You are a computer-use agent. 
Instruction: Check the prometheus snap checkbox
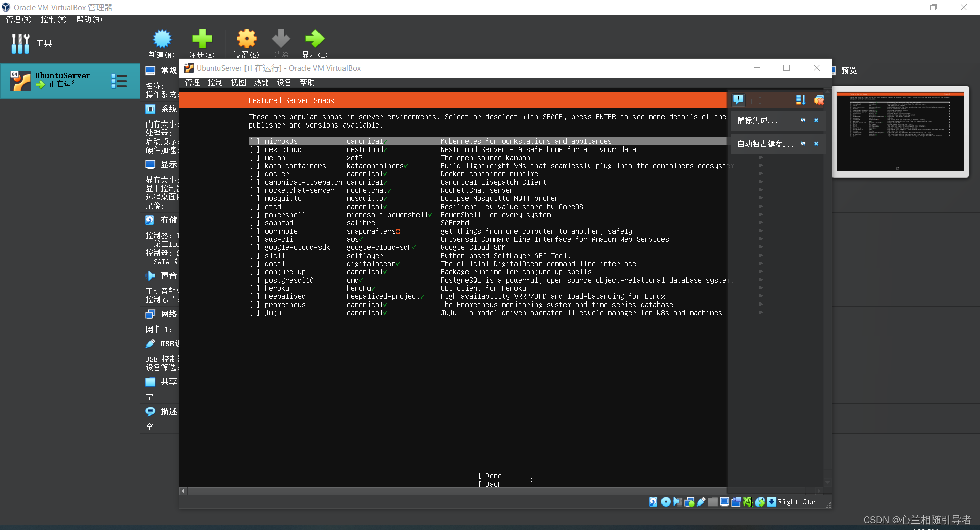[x=255, y=305]
